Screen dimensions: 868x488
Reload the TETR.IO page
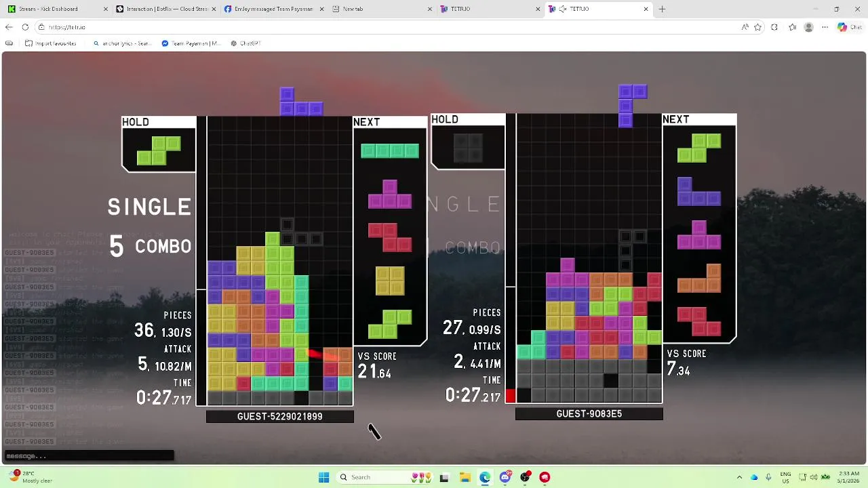[x=25, y=27]
